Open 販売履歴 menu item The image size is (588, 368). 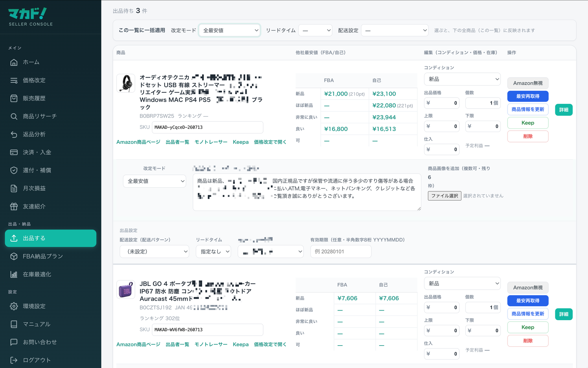tap(51, 98)
